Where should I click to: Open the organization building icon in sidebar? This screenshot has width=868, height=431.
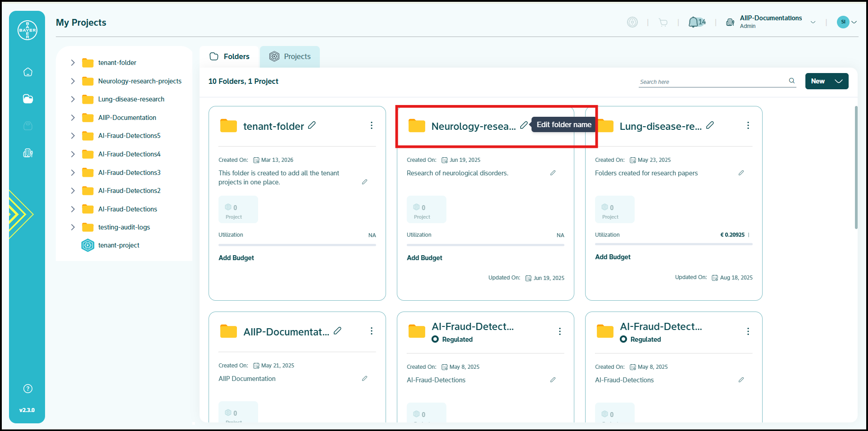[x=28, y=153]
